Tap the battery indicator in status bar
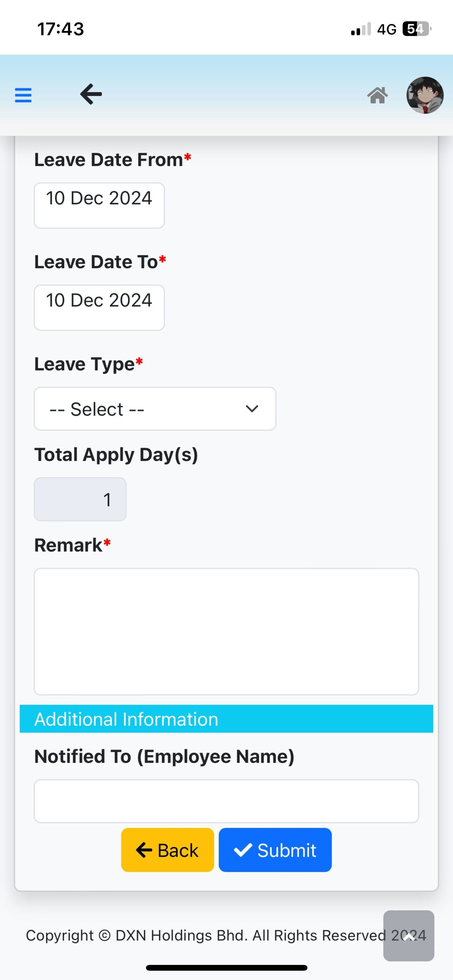 417,29
